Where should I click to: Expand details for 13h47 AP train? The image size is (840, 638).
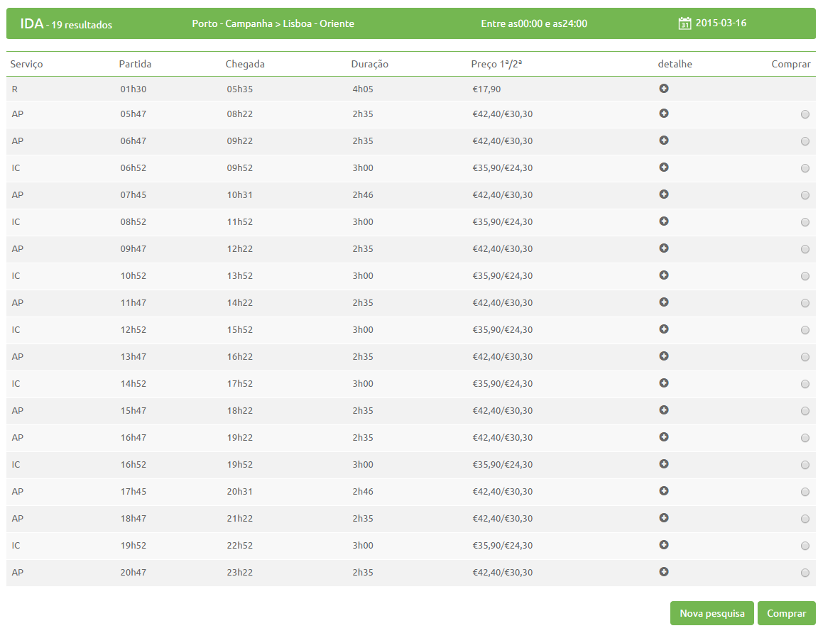click(664, 356)
